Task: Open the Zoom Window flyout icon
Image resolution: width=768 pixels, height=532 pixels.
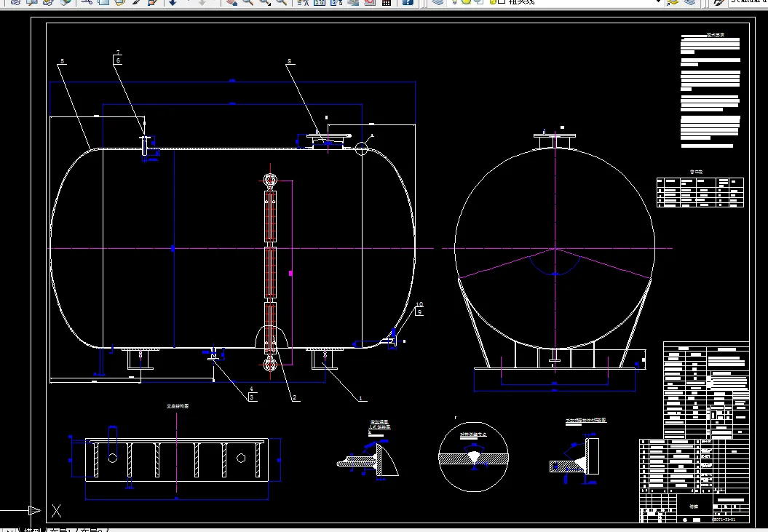Action: click(x=265, y=2)
